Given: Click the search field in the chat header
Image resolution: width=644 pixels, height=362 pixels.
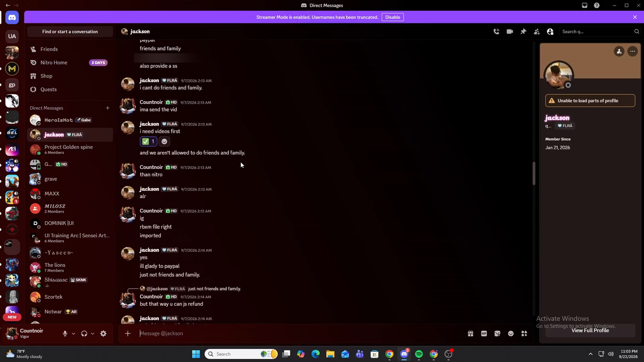Looking at the screenshot, I should 600,32.
